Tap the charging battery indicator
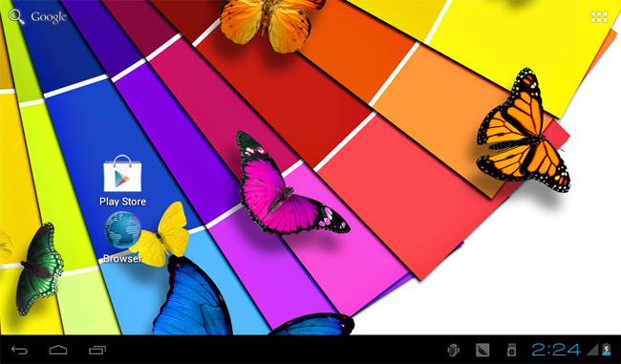Viewport: 621px width, 364px height. click(607, 350)
